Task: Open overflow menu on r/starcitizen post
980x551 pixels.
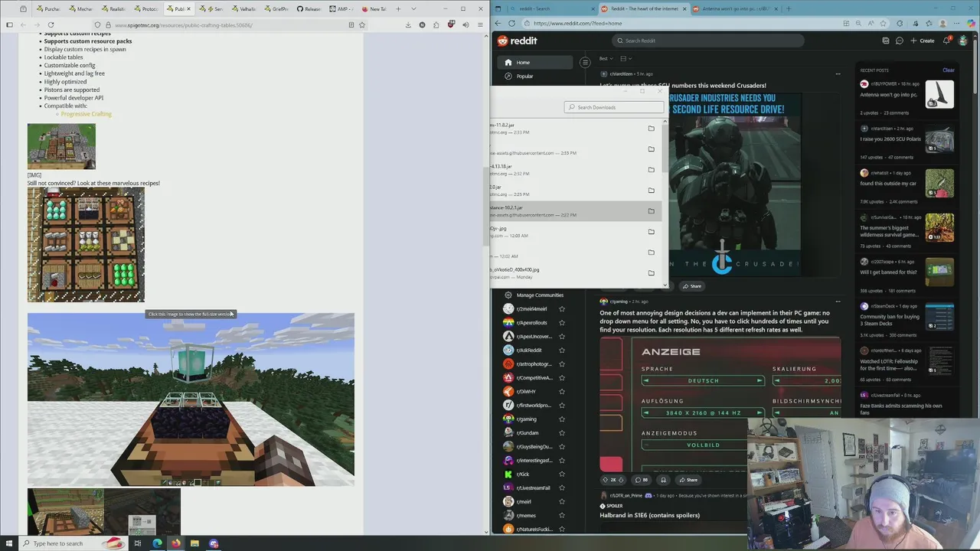Action: click(x=838, y=74)
